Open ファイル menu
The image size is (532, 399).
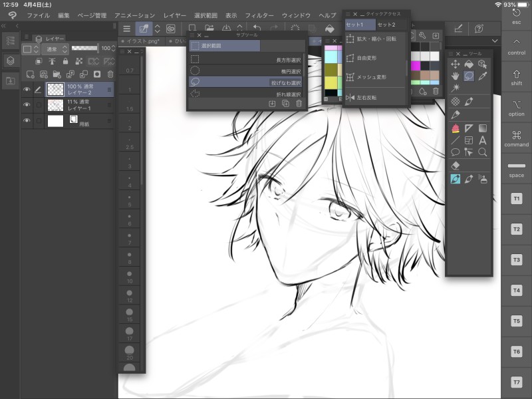38,15
